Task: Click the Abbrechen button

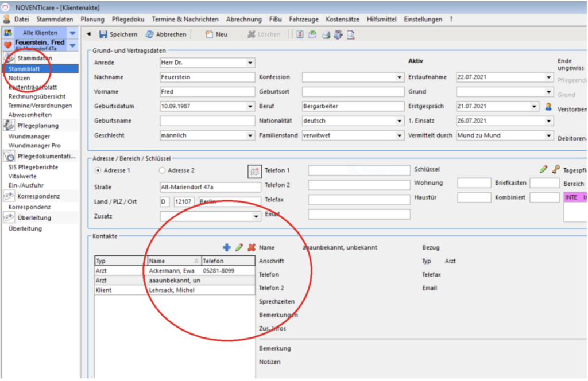Action: click(x=166, y=34)
